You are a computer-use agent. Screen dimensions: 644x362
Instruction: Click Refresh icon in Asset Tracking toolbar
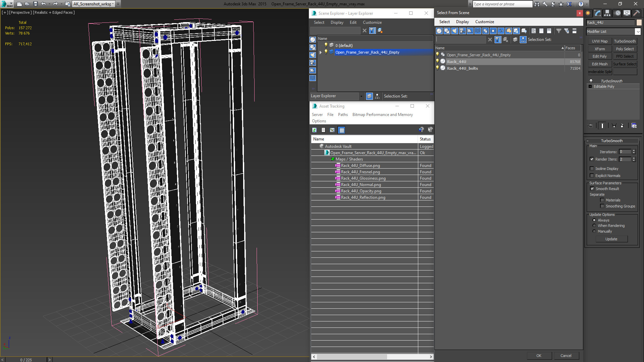click(314, 130)
